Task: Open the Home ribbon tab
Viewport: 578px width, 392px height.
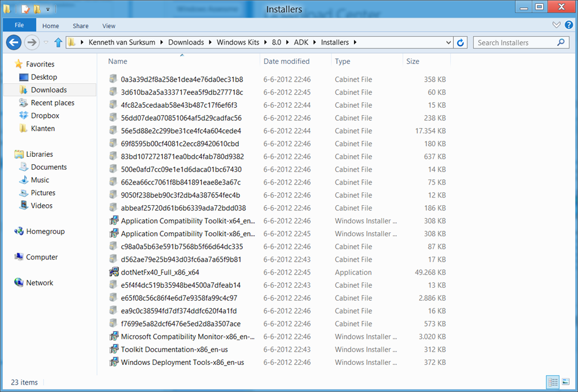Action: click(x=50, y=26)
